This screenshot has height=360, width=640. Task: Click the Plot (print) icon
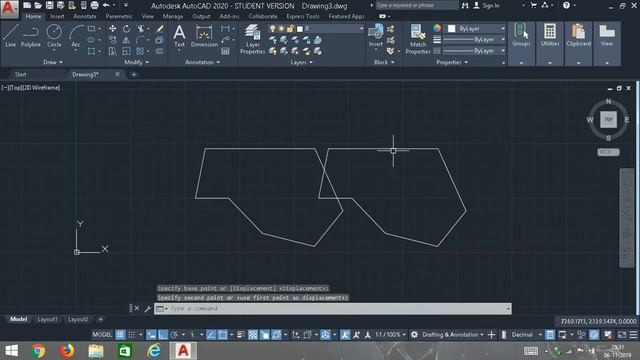[x=94, y=5]
